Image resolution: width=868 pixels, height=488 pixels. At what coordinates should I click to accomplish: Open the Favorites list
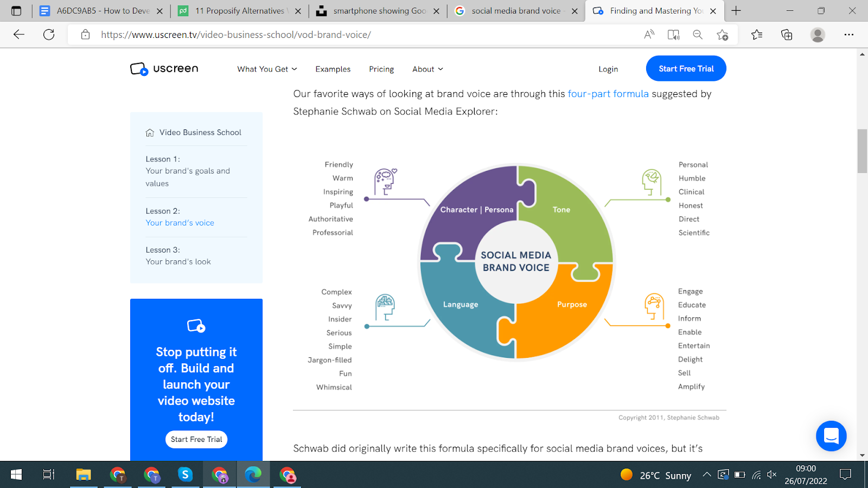pyautogui.click(x=757, y=35)
